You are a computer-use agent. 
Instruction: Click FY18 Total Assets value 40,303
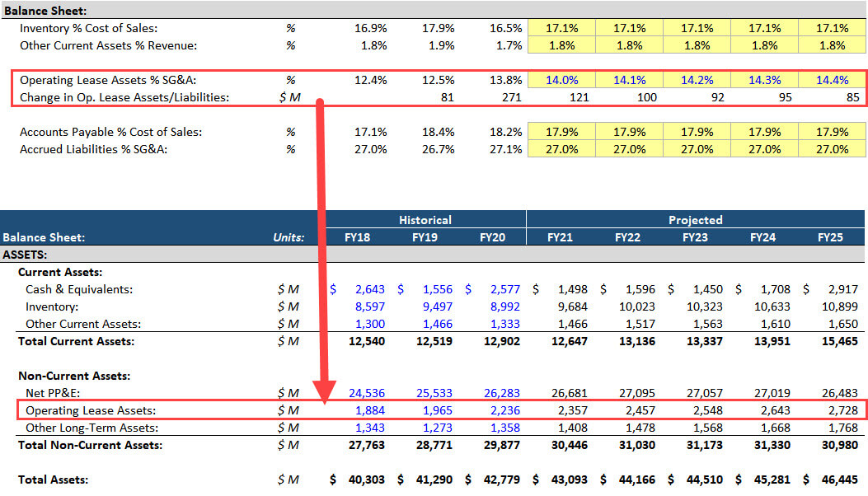pos(367,480)
